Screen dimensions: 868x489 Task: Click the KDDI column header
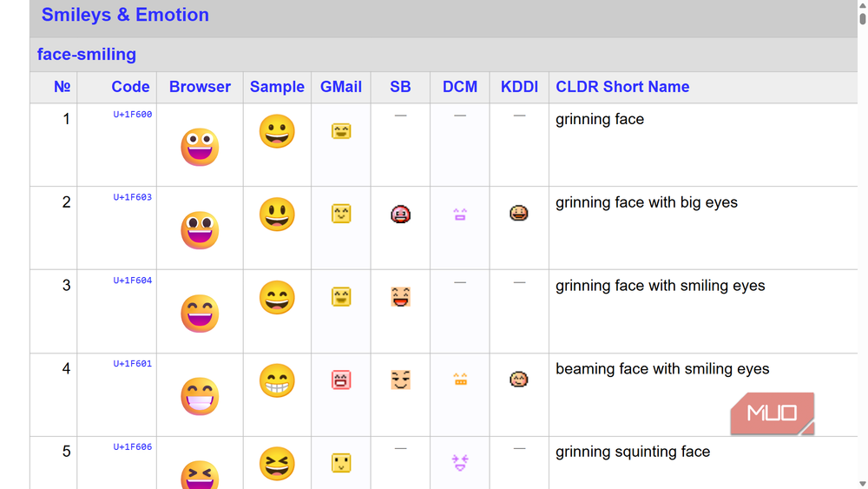[519, 87]
